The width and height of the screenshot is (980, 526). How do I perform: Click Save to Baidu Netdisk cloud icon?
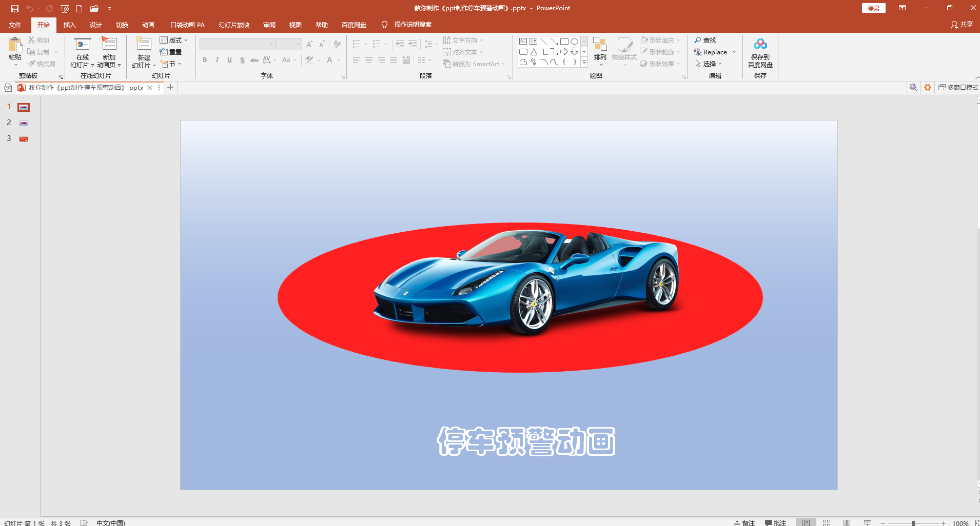pyautogui.click(x=760, y=45)
